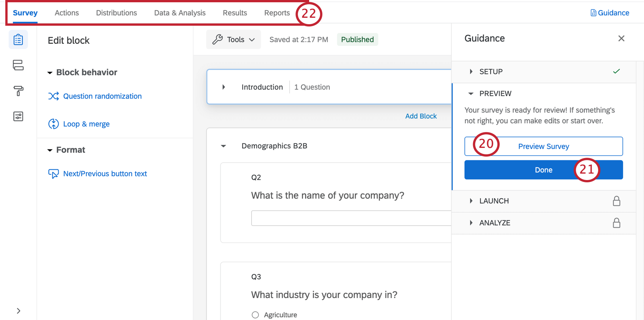Open the Survey flow sidebar icon
The width and height of the screenshot is (644, 320).
(x=18, y=65)
